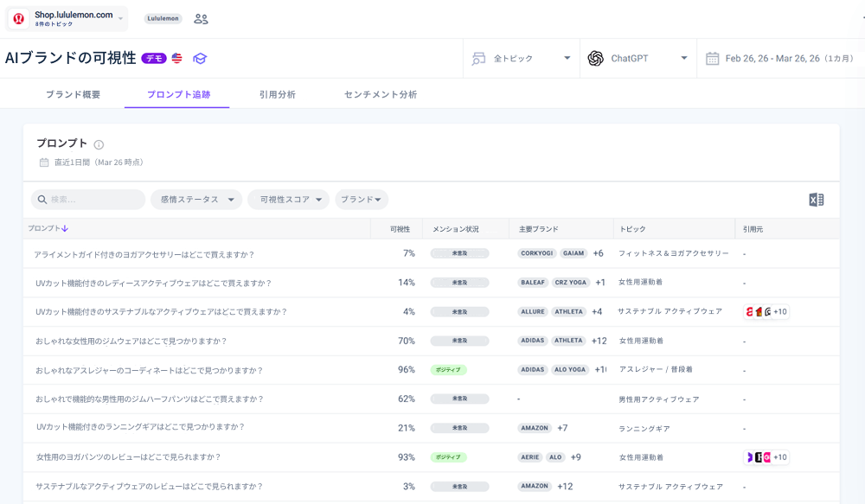This screenshot has width=865, height=504.
Task: Click the 引用元 column header
Action: pos(753,229)
